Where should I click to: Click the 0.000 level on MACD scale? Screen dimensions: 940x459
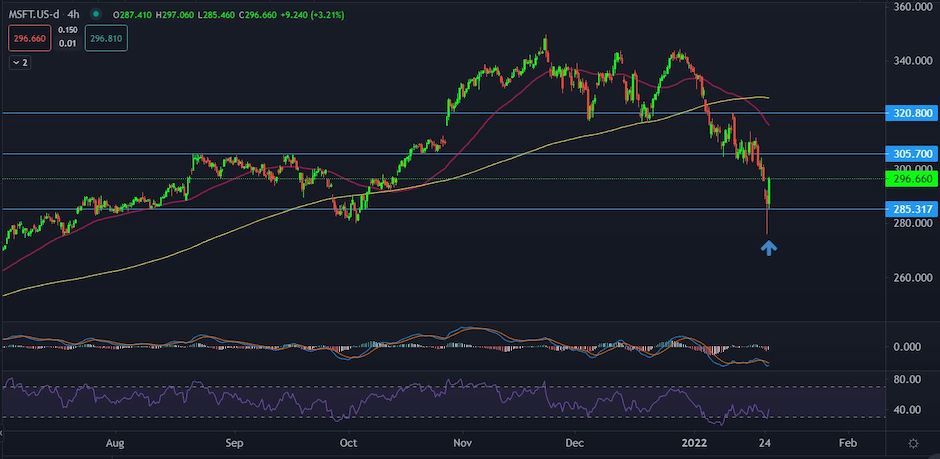pyautogui.click(x=907, y=347)
